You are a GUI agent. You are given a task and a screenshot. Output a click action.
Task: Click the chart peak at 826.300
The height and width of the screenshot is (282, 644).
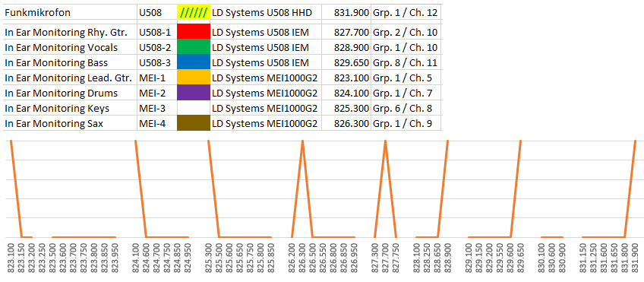[x=303, y=141]
